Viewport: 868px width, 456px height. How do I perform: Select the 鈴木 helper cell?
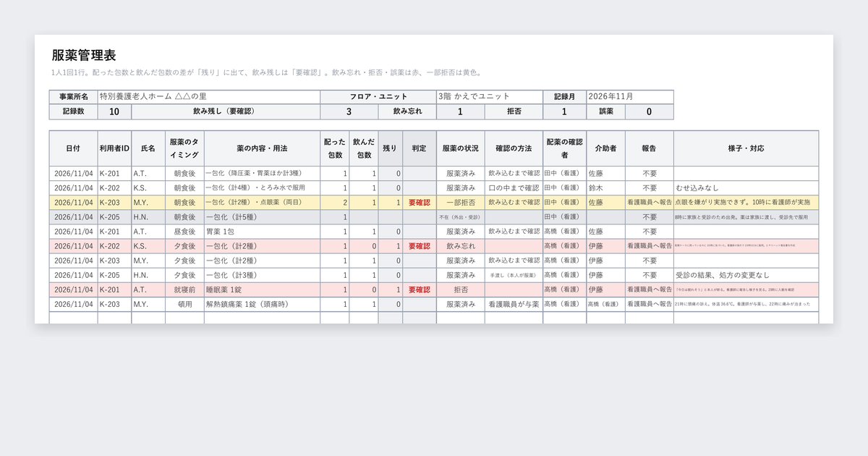(606, 188)
